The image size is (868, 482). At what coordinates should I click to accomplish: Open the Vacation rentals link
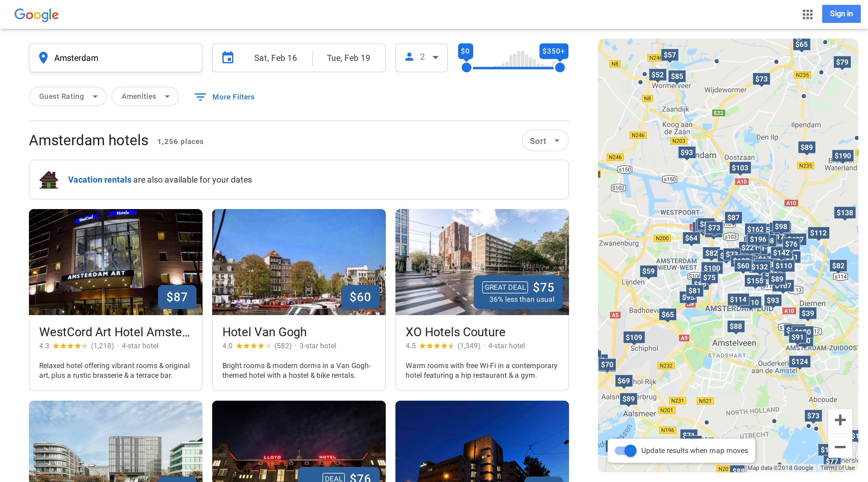(x=99, y=180)
